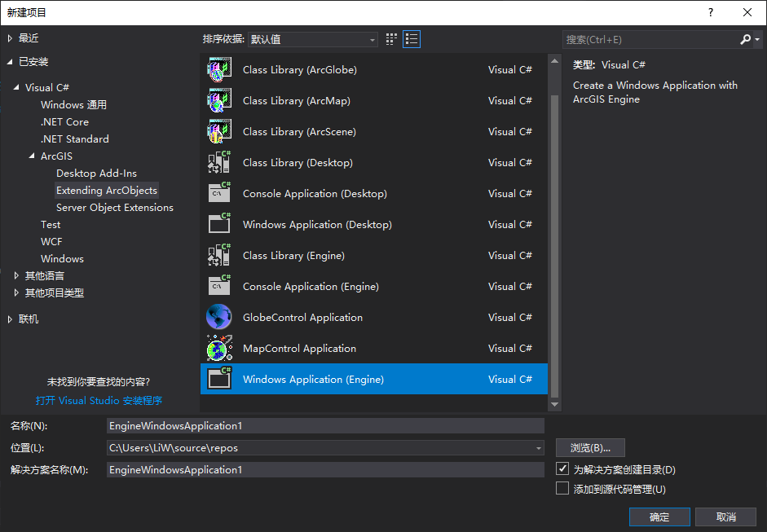The height and width of the screenshot is (532, 767).
Task: Collapse the Visual C# tree node
Action: coord(16,87)
